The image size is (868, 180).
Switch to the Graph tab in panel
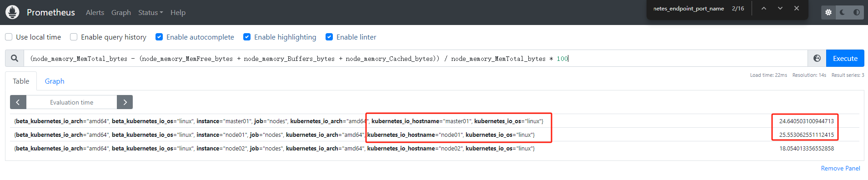pyautogui.click(x=55, y=81)
